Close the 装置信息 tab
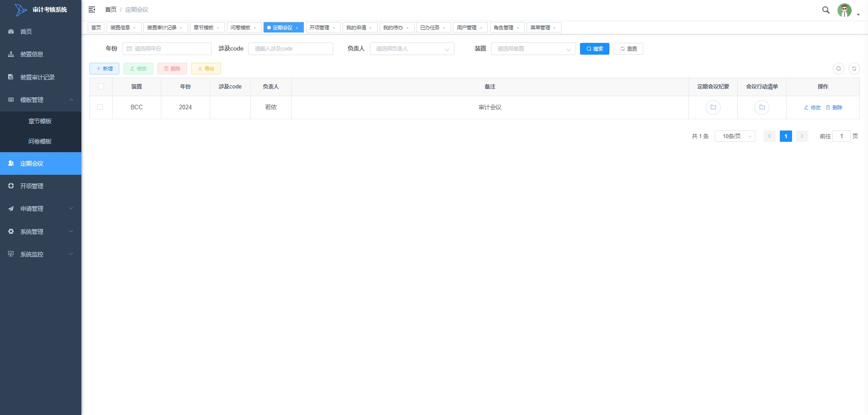 135,28
